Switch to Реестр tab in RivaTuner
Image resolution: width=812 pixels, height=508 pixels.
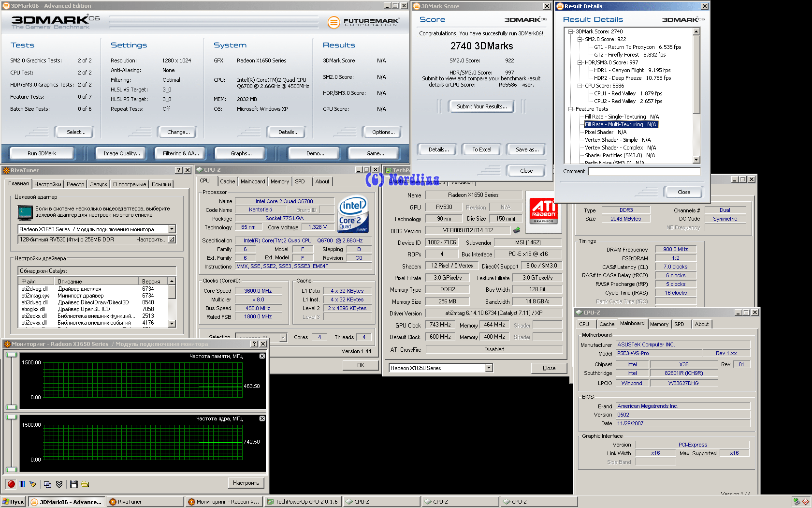pyautogui.click(x=75, y=184)
